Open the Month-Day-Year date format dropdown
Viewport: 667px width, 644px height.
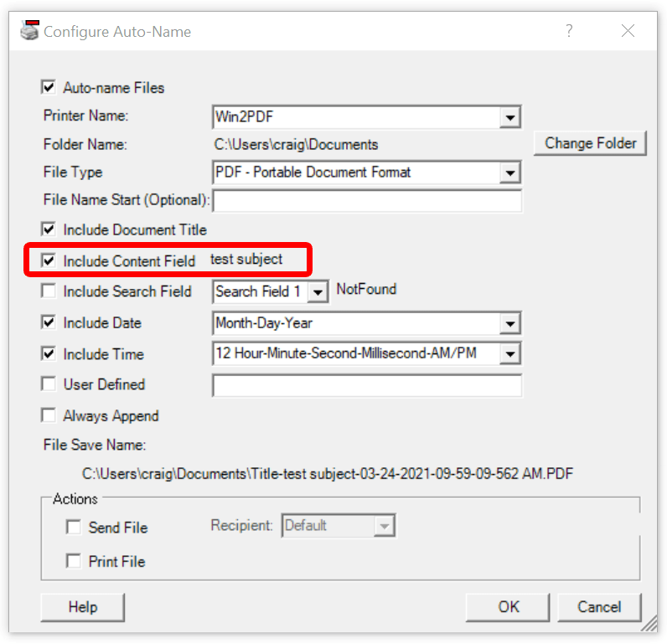tap(510, 323)
